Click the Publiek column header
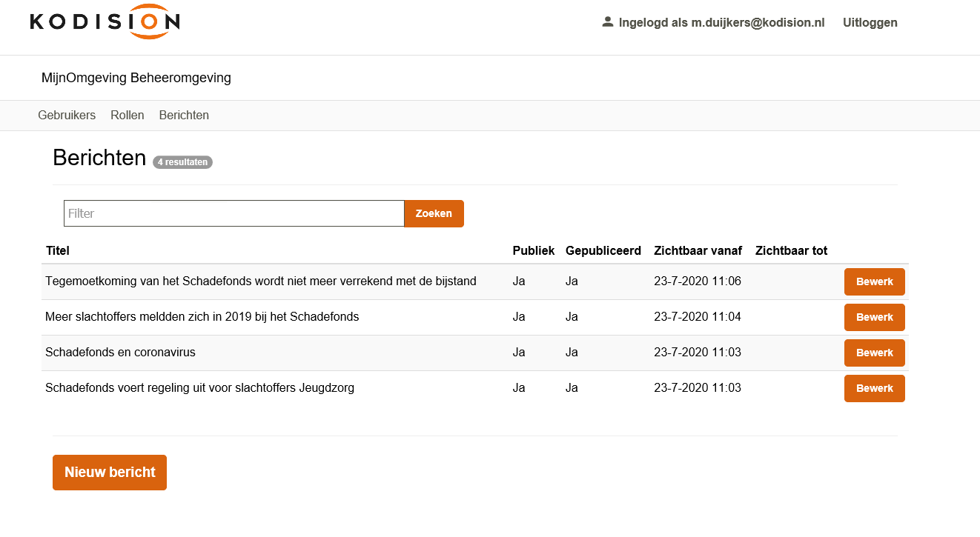 533,251
